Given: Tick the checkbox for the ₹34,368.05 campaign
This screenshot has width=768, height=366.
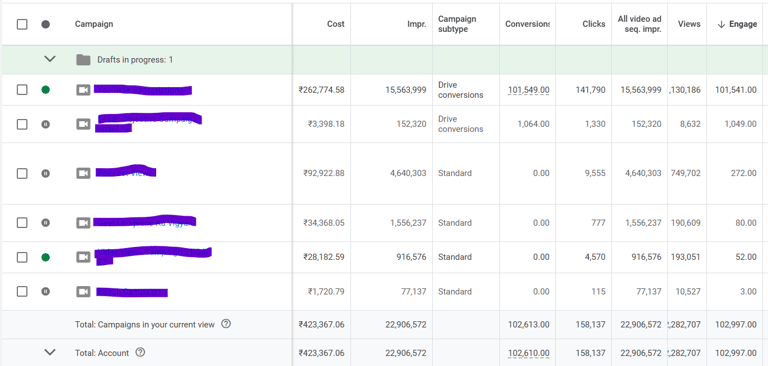Looking at the screenshot, I should pos(22,222).
